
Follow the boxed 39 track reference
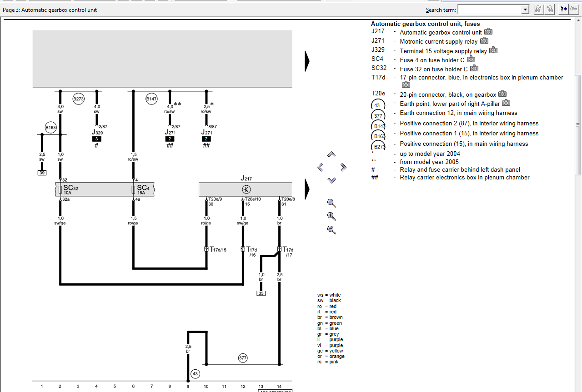(x=42, y=173)
